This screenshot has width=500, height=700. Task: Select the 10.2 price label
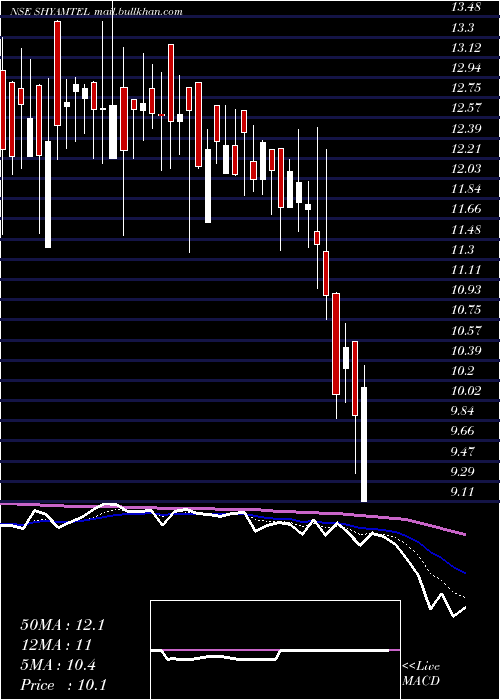click(462, 371)
